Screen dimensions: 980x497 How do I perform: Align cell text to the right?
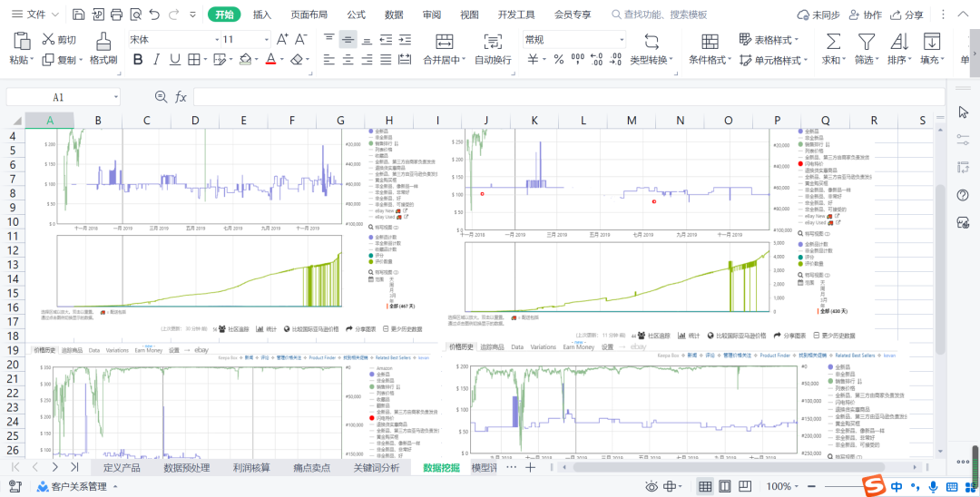pyautogui.click(x=367, y=60)
